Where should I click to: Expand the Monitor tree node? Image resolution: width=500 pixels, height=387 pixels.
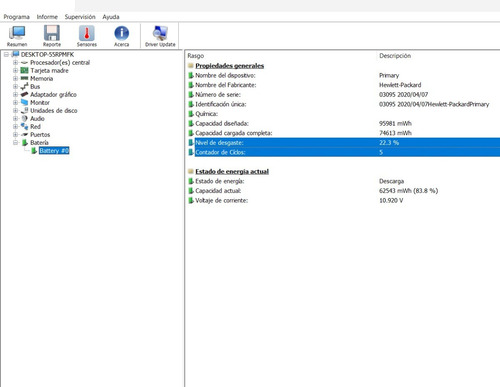[x=15, y=102]
